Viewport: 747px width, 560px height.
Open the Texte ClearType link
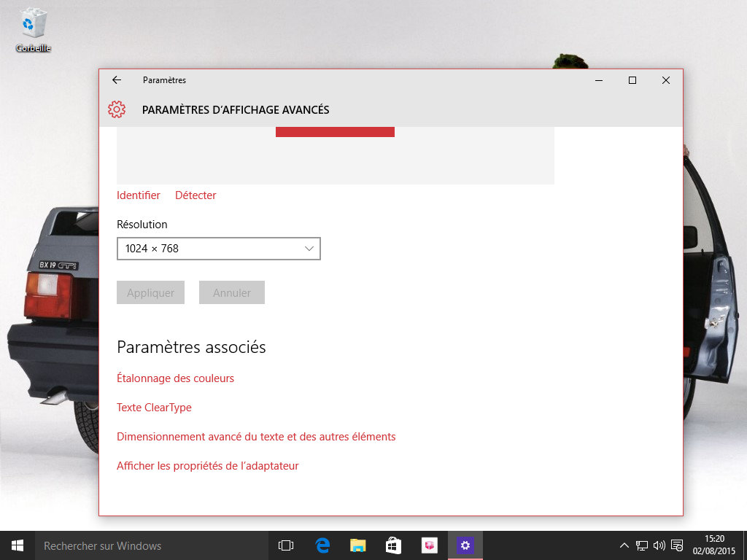pyautogui.click(x=154, y=408)
